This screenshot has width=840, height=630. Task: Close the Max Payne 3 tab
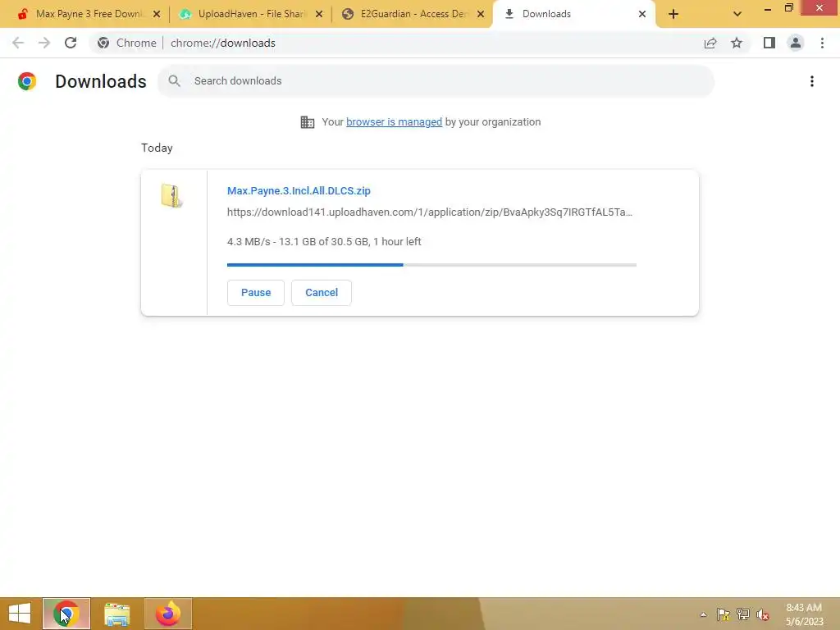[157, 15]
